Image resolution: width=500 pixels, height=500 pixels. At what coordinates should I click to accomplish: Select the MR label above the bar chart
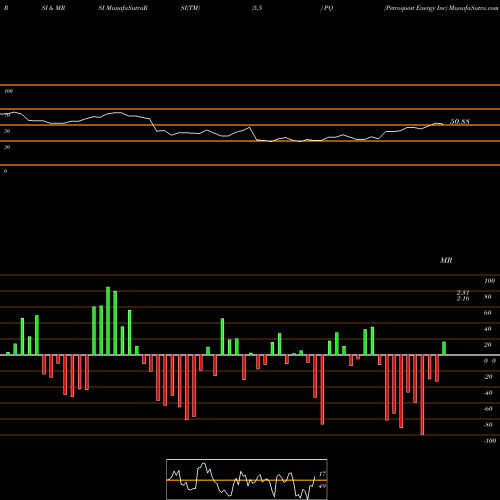(x=446, y=260)
